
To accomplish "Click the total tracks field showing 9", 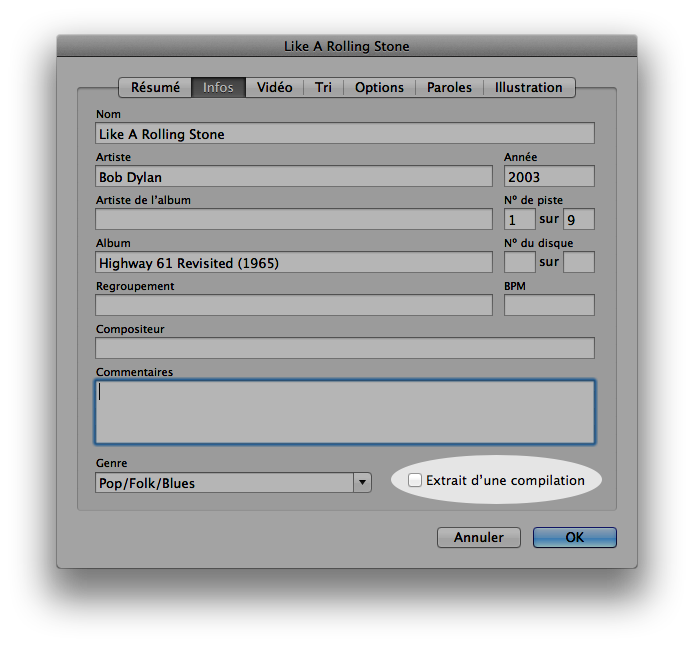I will click(579, 219).
